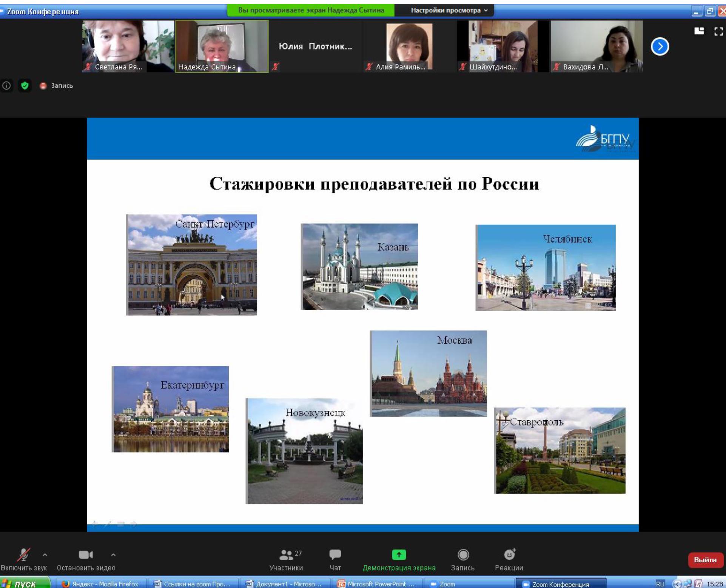Open the Reactions (Реакции) menu
This screenshot has height=588, width=726.
point(509,554)
